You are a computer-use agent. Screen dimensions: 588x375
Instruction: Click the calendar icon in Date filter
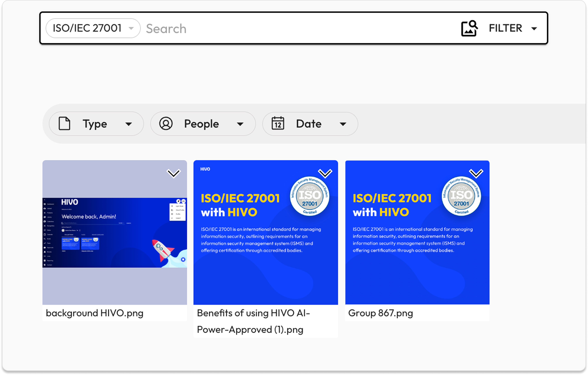point(278,123)
